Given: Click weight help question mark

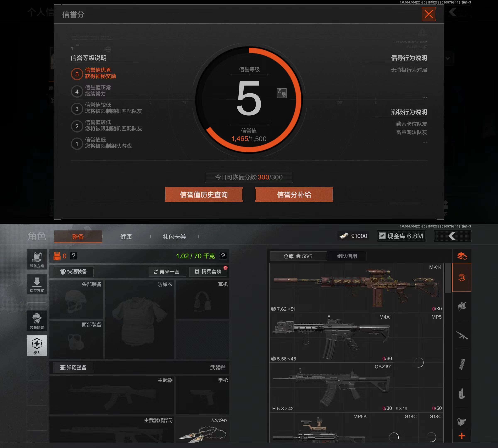Looking at the screenshot, I should [223, 256].
